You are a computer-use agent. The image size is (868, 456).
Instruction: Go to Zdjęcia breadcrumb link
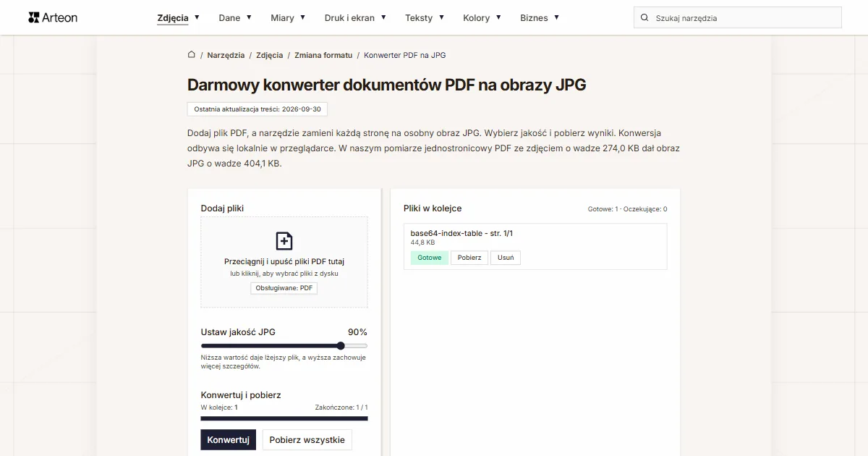click(x=270, y=55)
